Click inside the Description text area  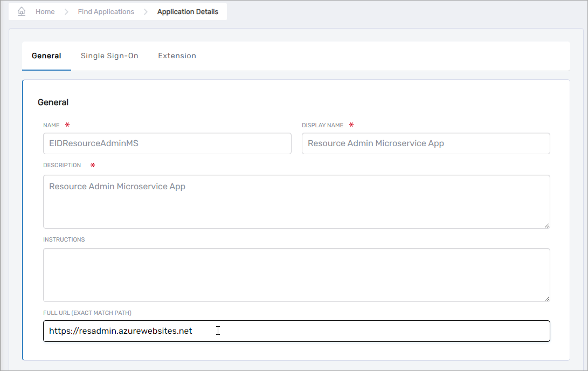click(x=296, y=201)
